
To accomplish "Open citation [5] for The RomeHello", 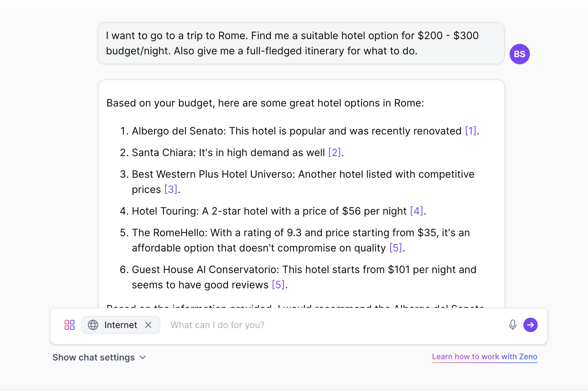I will 396,248.
